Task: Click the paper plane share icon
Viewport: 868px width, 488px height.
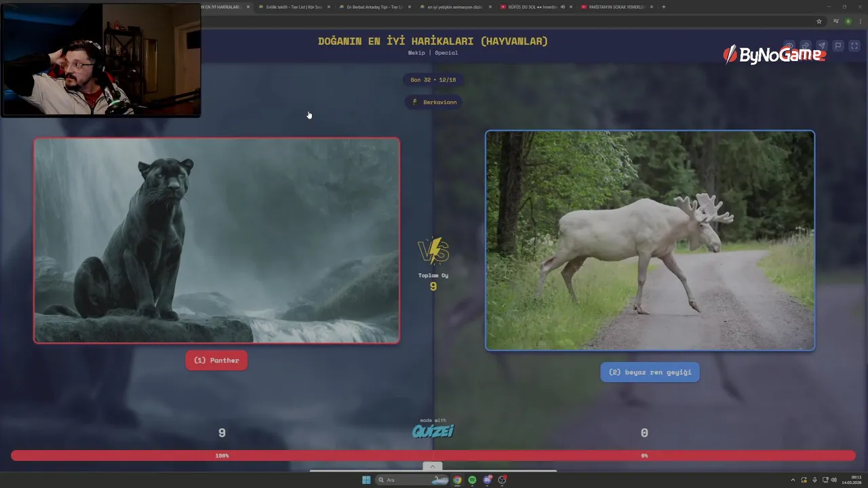Action: point(821,46)
